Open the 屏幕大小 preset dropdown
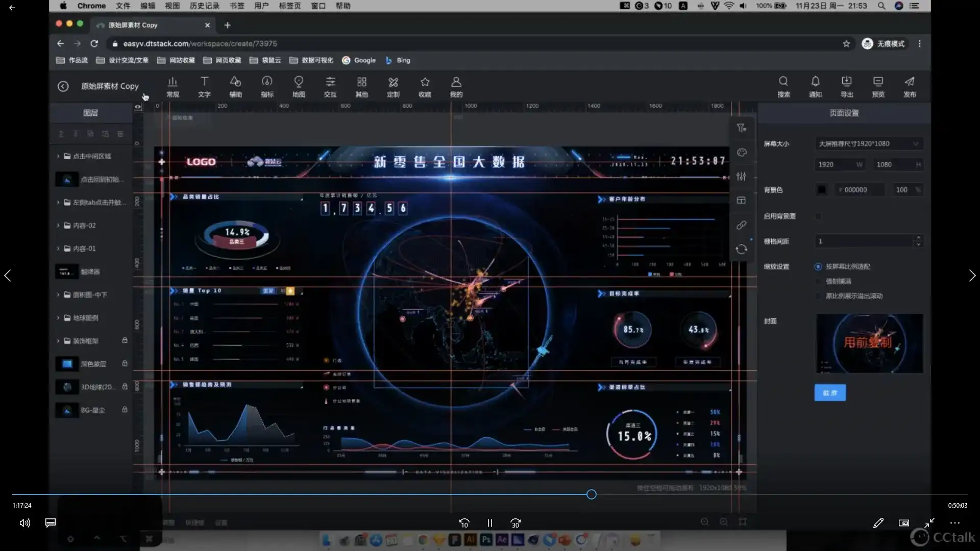Viewport: 980px width, 551px height. pos(869,144)
